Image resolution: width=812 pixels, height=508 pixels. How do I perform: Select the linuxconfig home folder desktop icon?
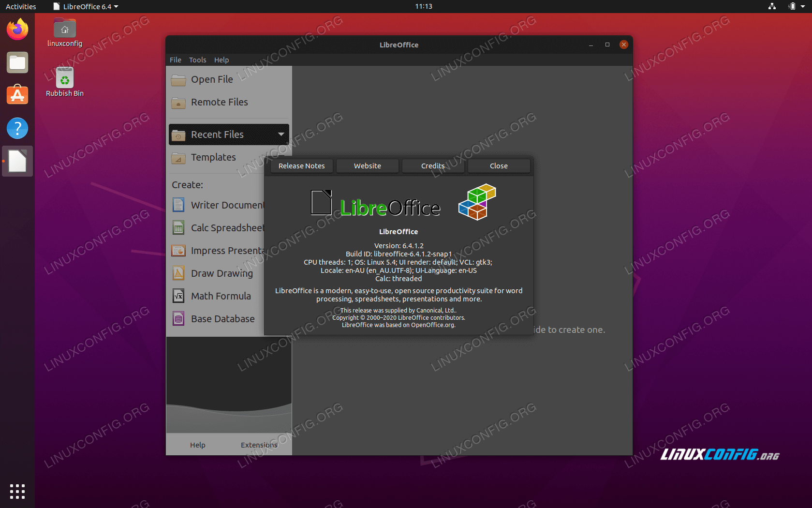65,32
